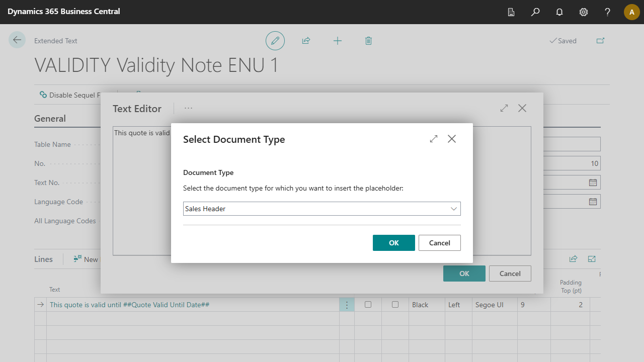Image resolution: width=644 pixels, height=362 pixels.
Task: Click the share icon in page header
Action: pyautogui.click(x=306, y=41)
